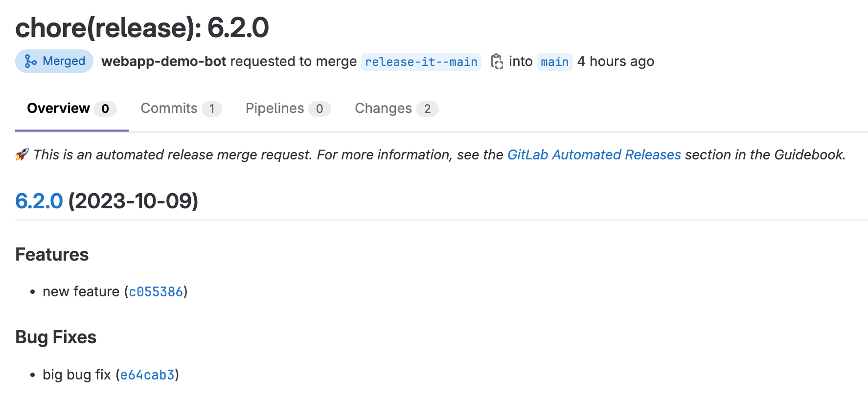Viewport: 868px width, 399px height.
Task: Open the release-it--main source branch
Action: pyautogui.click(x=421, y=62)
